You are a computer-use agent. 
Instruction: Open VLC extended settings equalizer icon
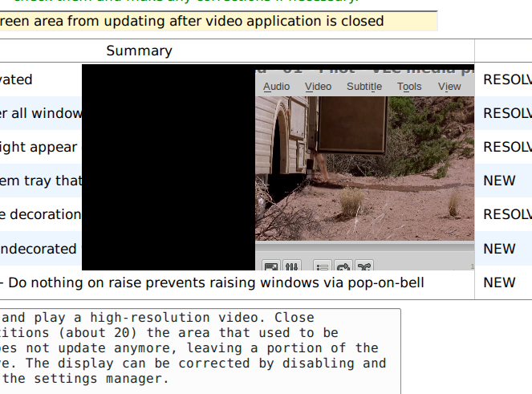pos(292,266)
